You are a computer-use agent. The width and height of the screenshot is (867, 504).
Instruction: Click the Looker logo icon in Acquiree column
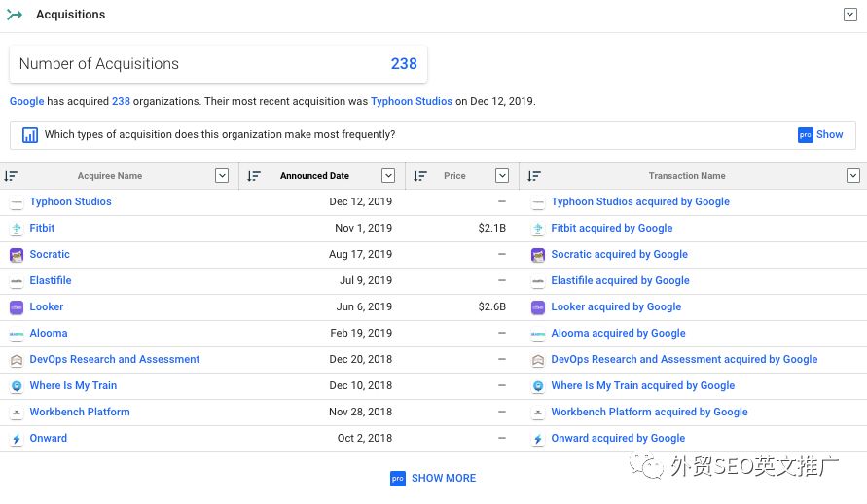tap(17, 307)
